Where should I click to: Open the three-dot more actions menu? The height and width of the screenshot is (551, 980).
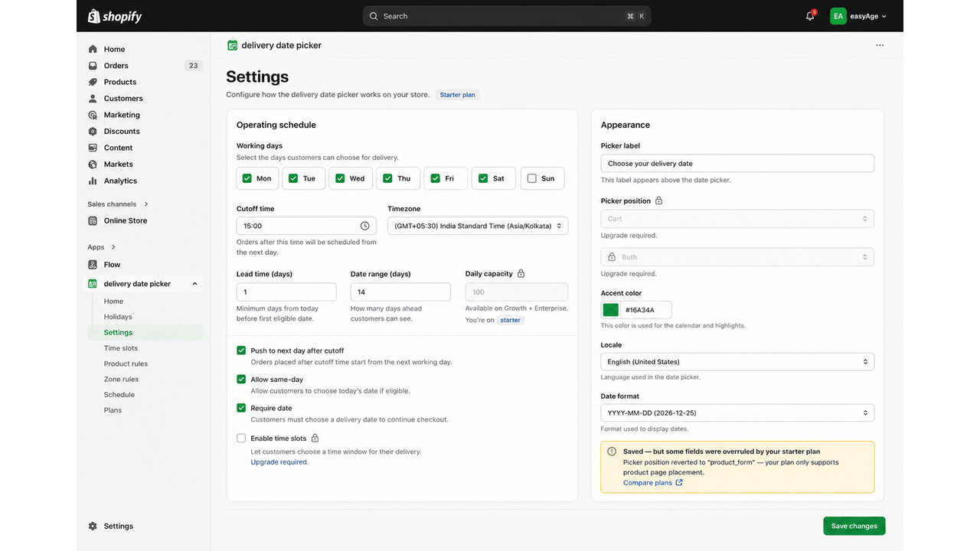880,45
